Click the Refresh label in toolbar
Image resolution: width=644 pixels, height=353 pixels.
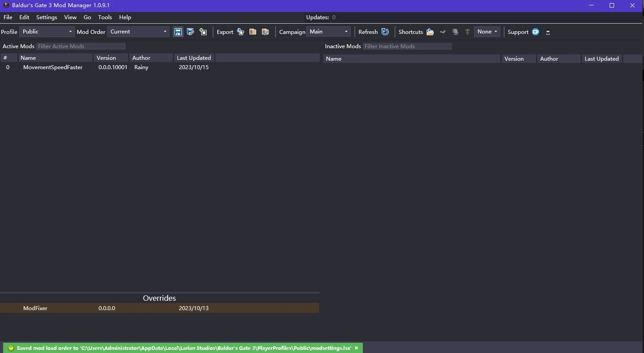point(368,32)
